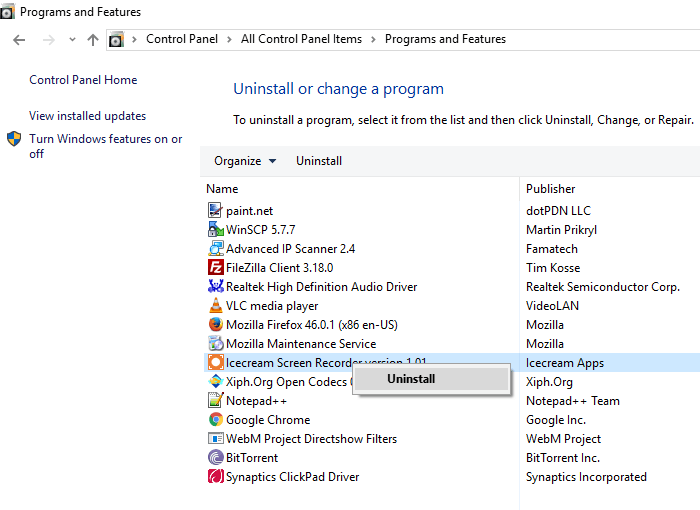
Task: Select Mozilla Maintenance Service entry
Action: 301,344
